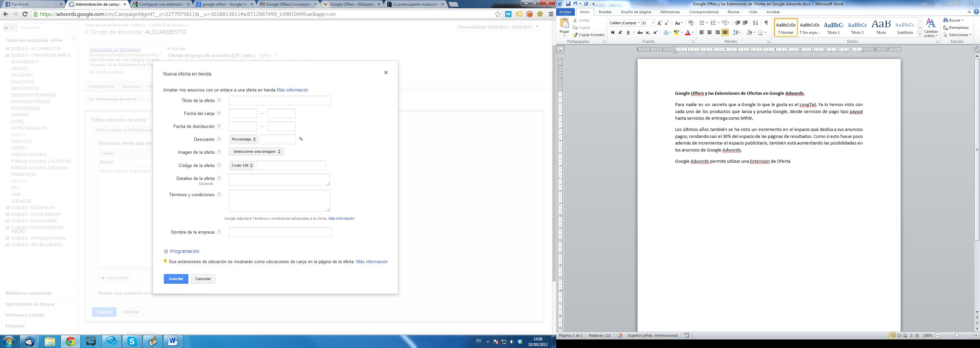Open the Seleccione una imagen dropdown
Viewport: 980px width, 348px height.
coord(256,151)
